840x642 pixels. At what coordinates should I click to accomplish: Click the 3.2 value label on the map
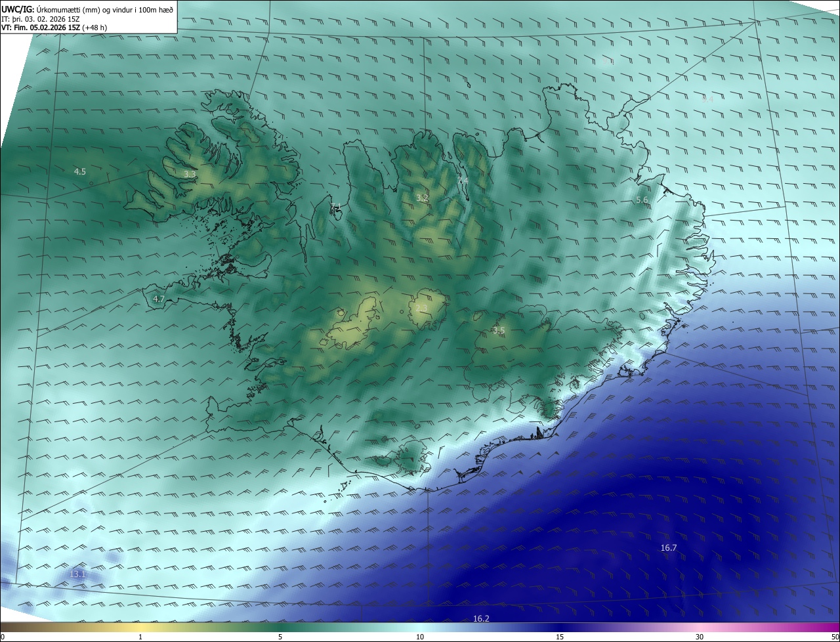coord(422,198)
